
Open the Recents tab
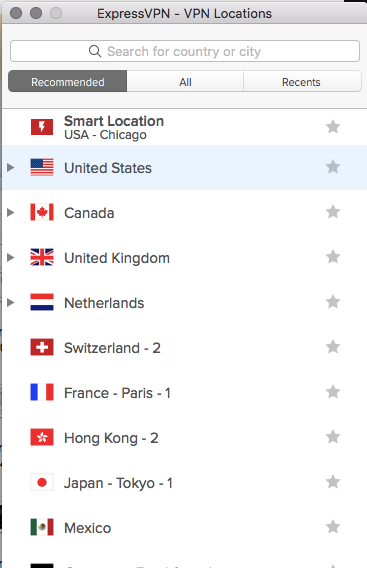point(302,82)
